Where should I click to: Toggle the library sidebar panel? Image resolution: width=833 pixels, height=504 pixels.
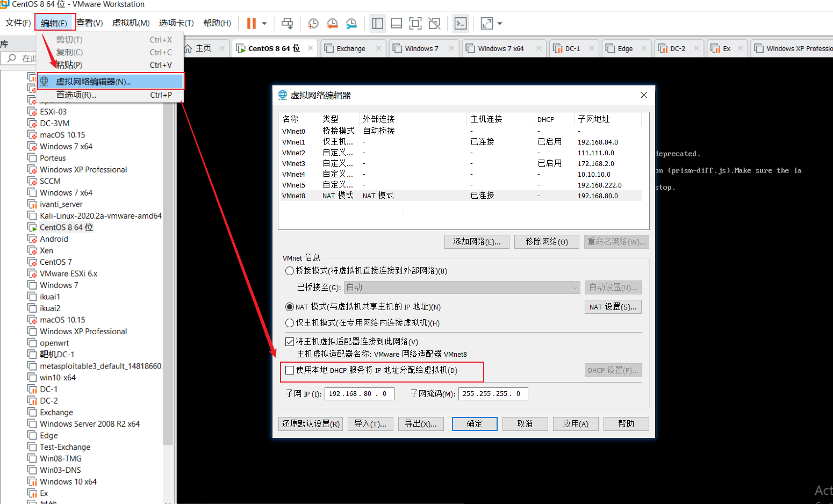pos(377,23)
